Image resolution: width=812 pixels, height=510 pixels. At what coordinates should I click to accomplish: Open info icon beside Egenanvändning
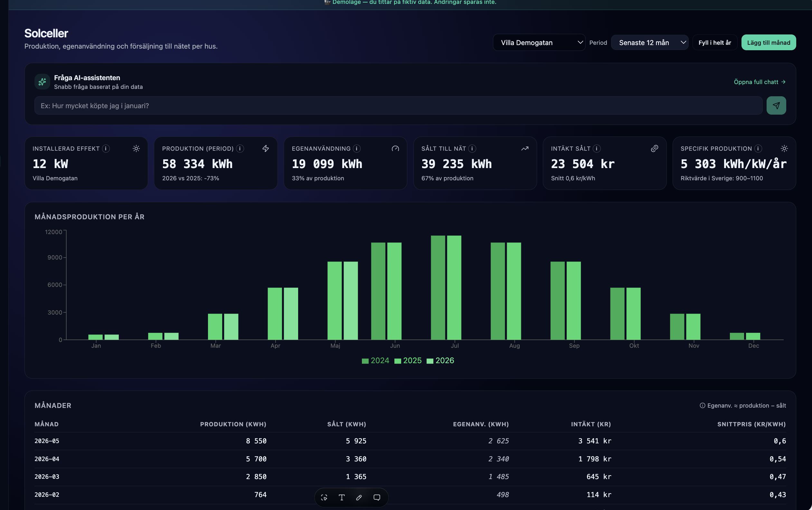(357, 148)
